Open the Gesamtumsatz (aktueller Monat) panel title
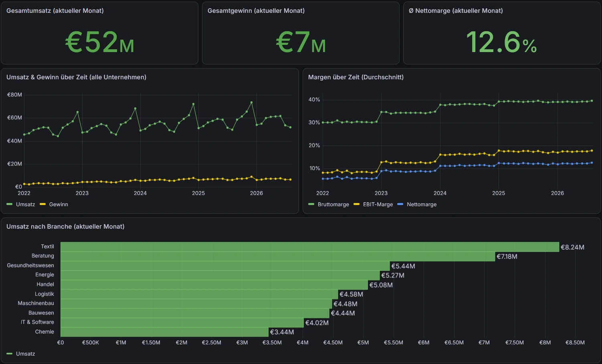Viewport: 602px width, 364px height. click(55, 11)
